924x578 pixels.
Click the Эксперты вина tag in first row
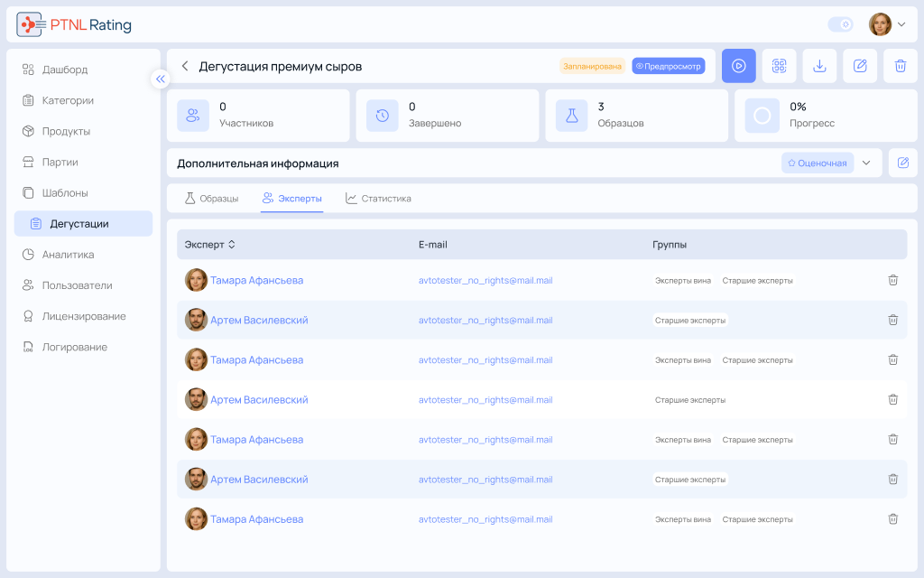point(683,280)
